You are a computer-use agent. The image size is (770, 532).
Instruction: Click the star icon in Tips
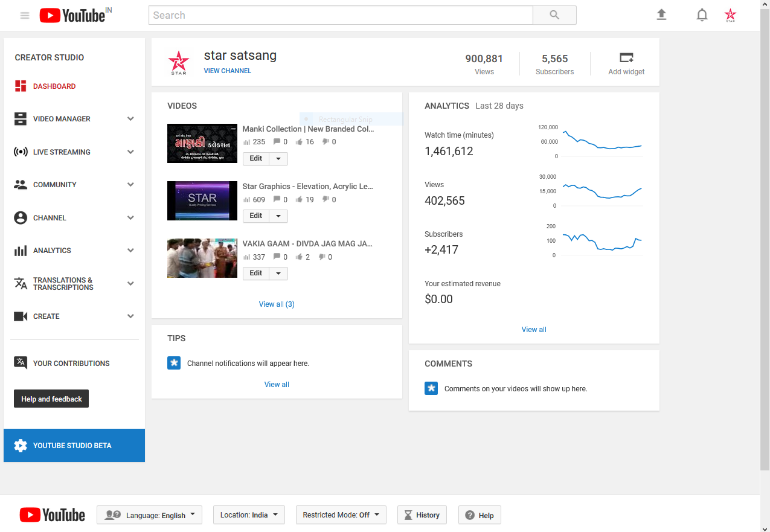(174, 363)
